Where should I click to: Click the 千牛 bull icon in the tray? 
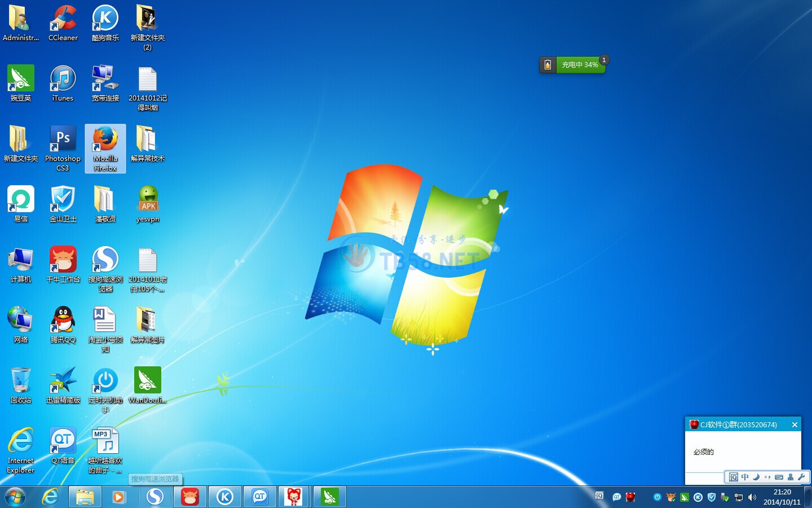tap(671, 497)
